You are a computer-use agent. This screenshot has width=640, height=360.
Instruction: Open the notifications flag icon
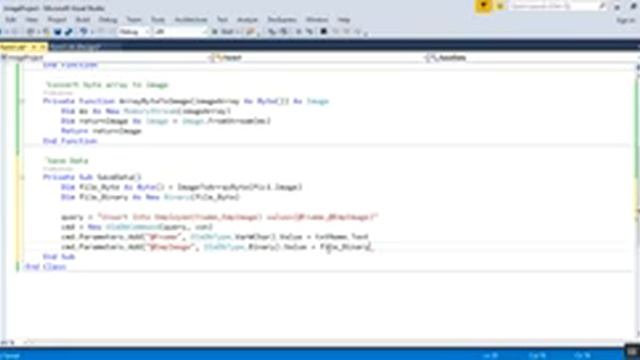pos(483,6)
